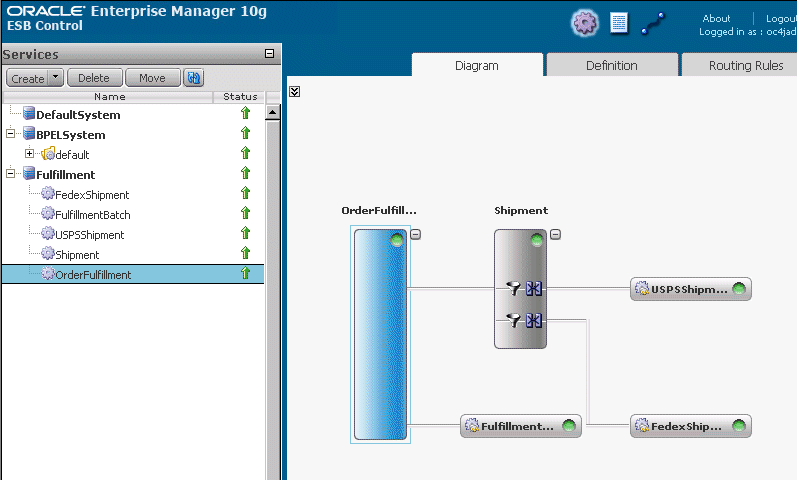Click the Fulfillment system server icon
The image size is (797, 480).
(29, 173)
